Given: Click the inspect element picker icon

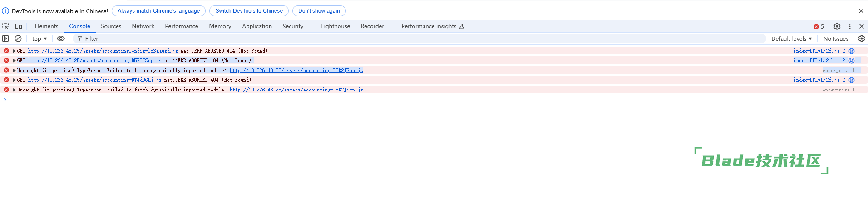Looking at the screenshot, I should [5, 26].
